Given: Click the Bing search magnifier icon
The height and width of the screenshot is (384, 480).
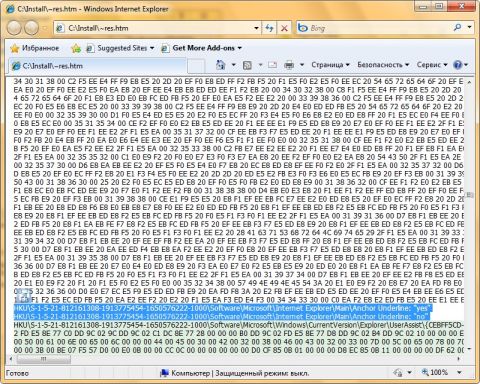Looking at the screenshot, I should [x=458, y=28].
